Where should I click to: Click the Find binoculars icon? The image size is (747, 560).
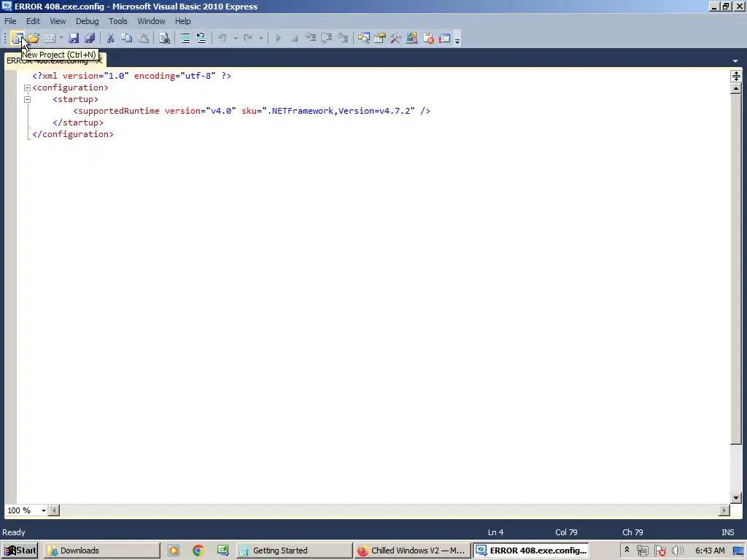click(164, 38)
